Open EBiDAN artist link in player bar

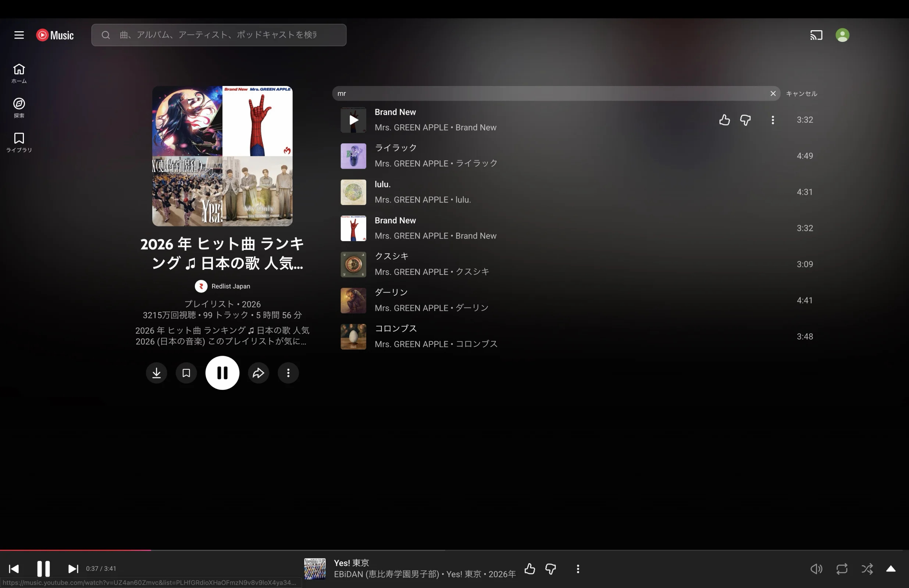tap(386, 574)
